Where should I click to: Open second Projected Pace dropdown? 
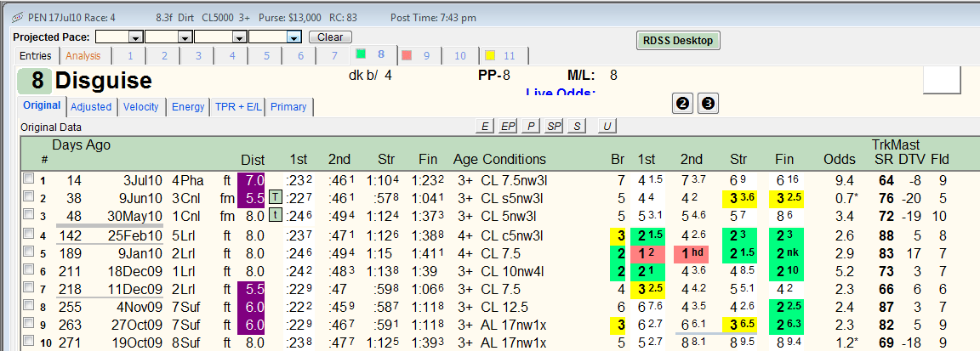(185, 37)
